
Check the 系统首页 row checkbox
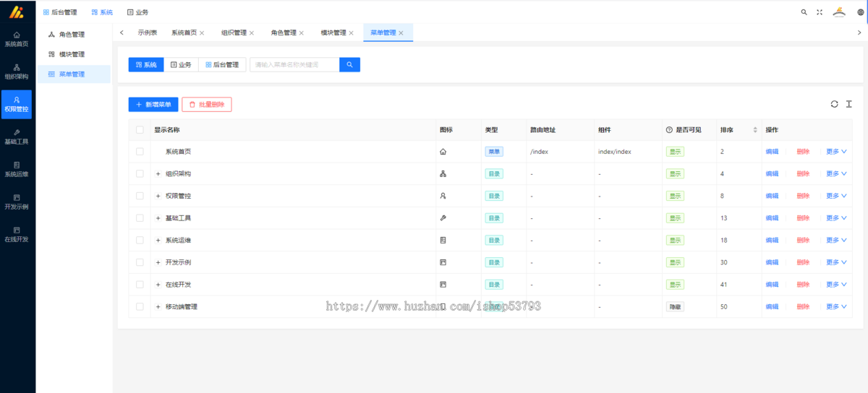pos(140,152)
